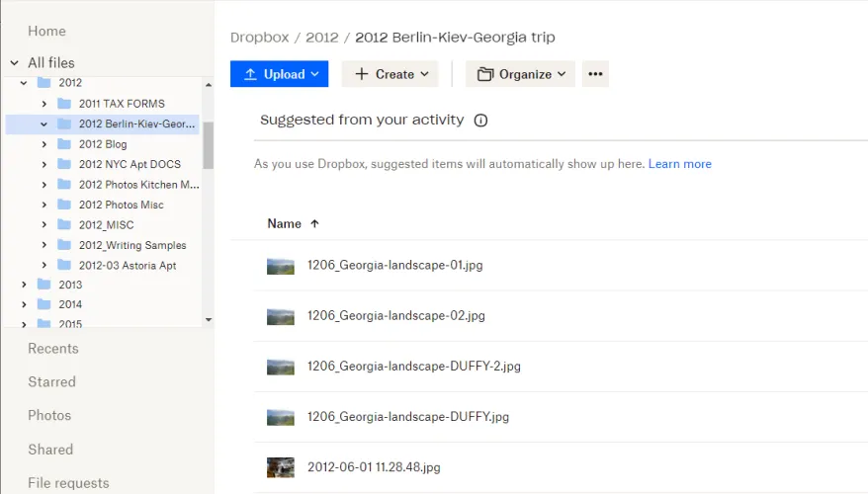The image size is (868, 494).
Task: Click the info icon beside Suggested from your activity
Action: click(480, 121)
